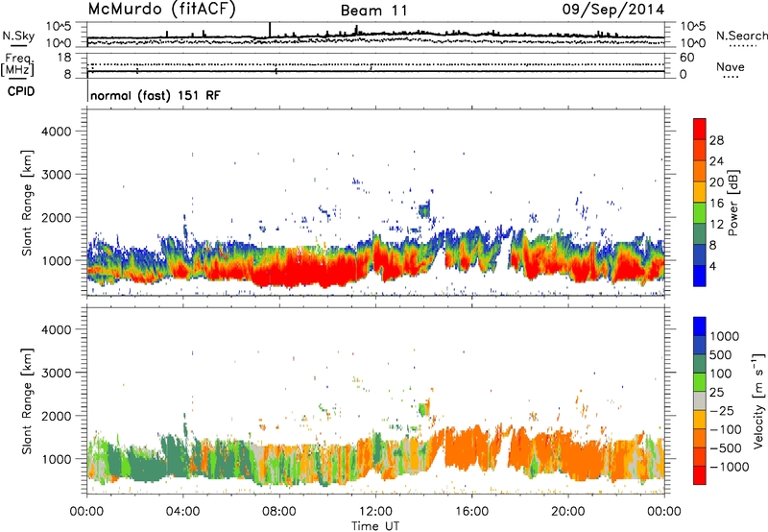Click the yellow-orange 16-20 dB power swatch
Viewport: 768px width, 532px height.
click(700, 192)
